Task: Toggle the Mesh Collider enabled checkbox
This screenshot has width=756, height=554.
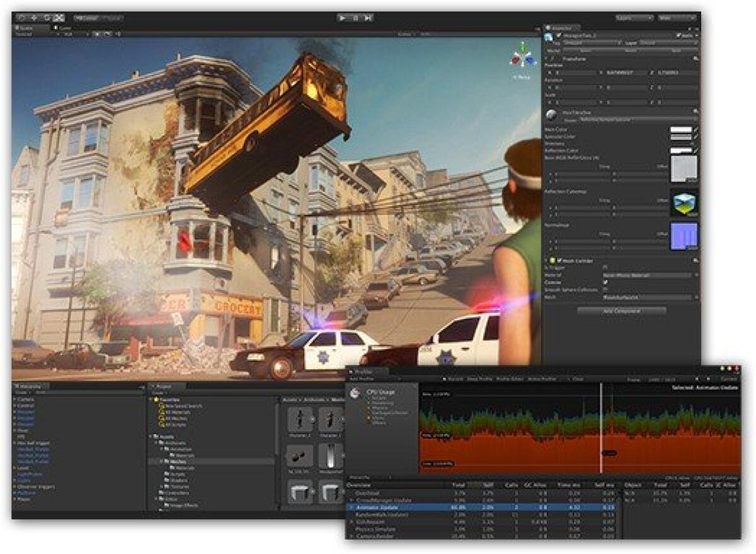Action: click(558, 261)
